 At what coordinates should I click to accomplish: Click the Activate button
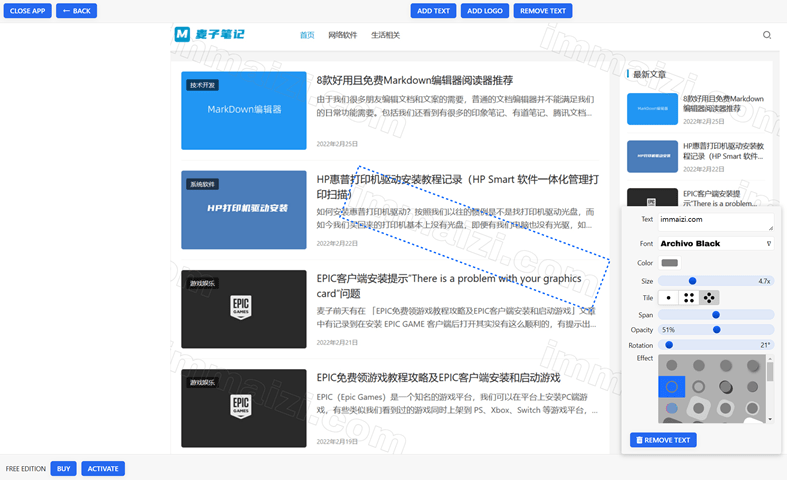103,468
